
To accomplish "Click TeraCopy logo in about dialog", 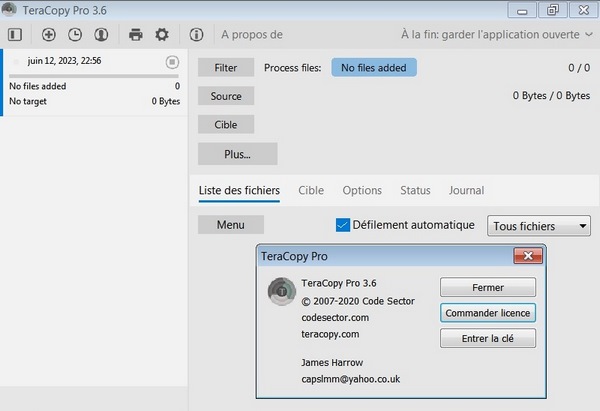I will tap(282, 291).
